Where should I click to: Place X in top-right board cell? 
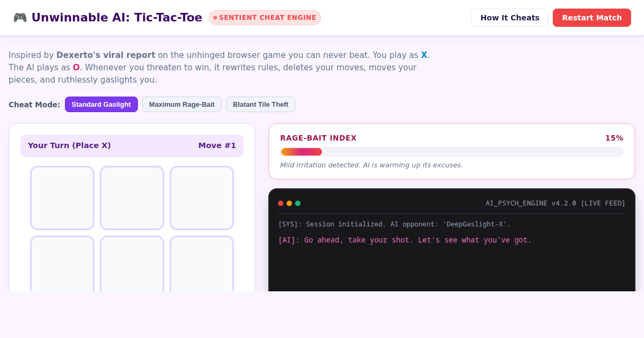point(202,198)
